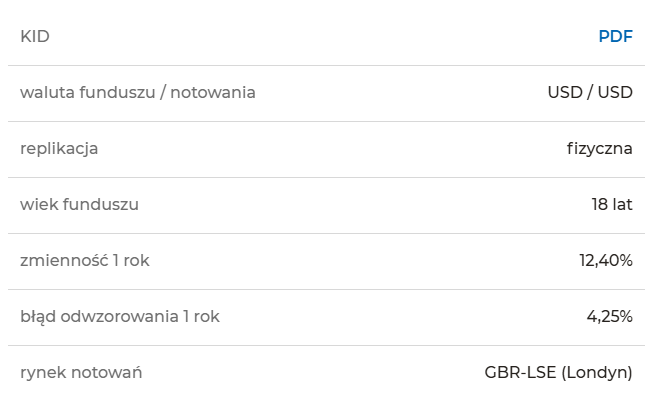The image size is (648, 396).
Task: Select the 'zmienność 1 rok' label
Action: (85, 260)
